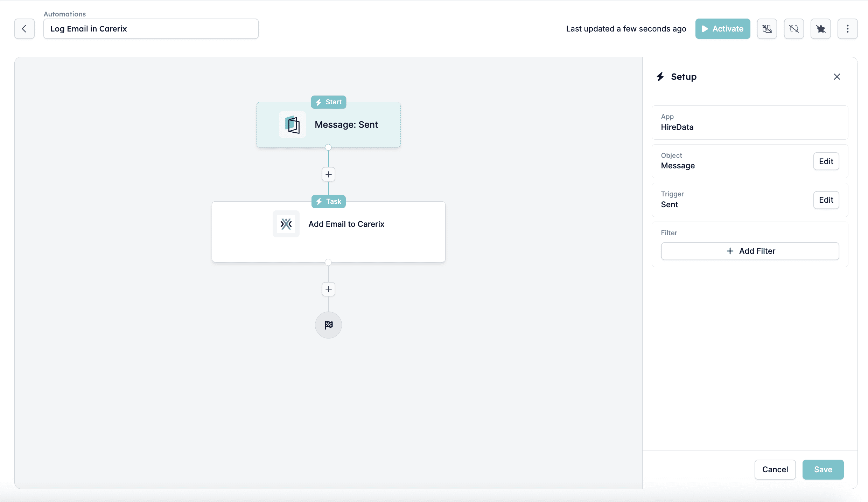Cancel the setup changes
Viewport: 868px width, 502px height.
(x=775, y=469)
